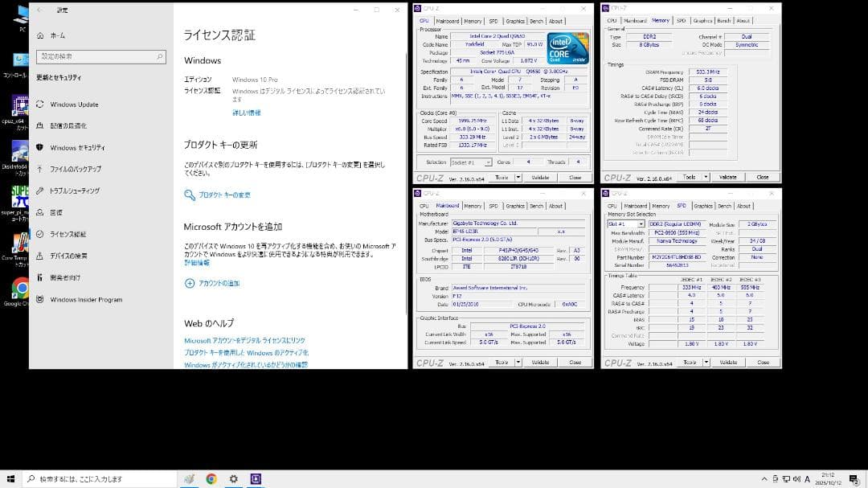Mute audio via the taskbar speaker icon
This screenshot has height=488, width=868.
coord(796,478)
